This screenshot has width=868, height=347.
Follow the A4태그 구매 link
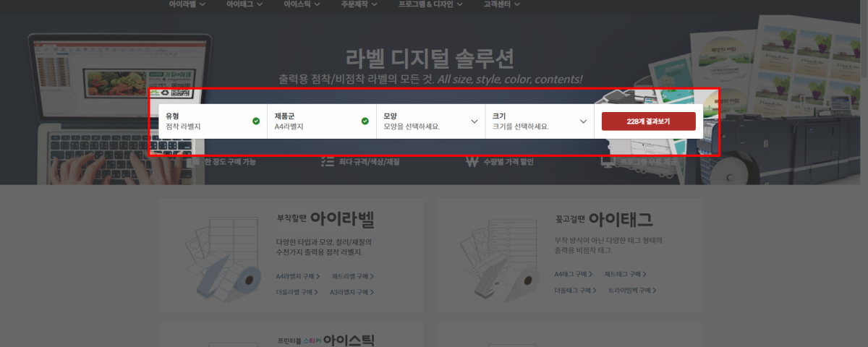(574, 274)
